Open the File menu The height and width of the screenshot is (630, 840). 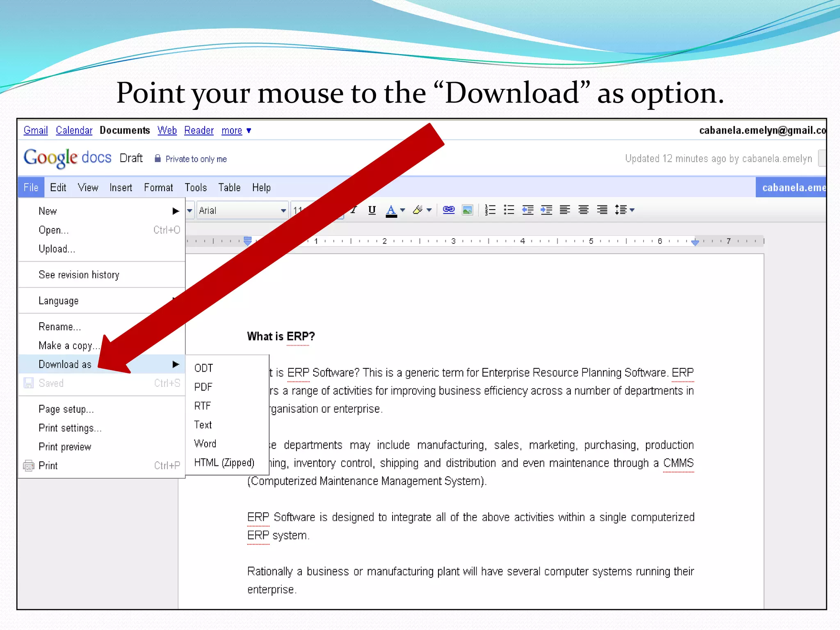(31, 187)
